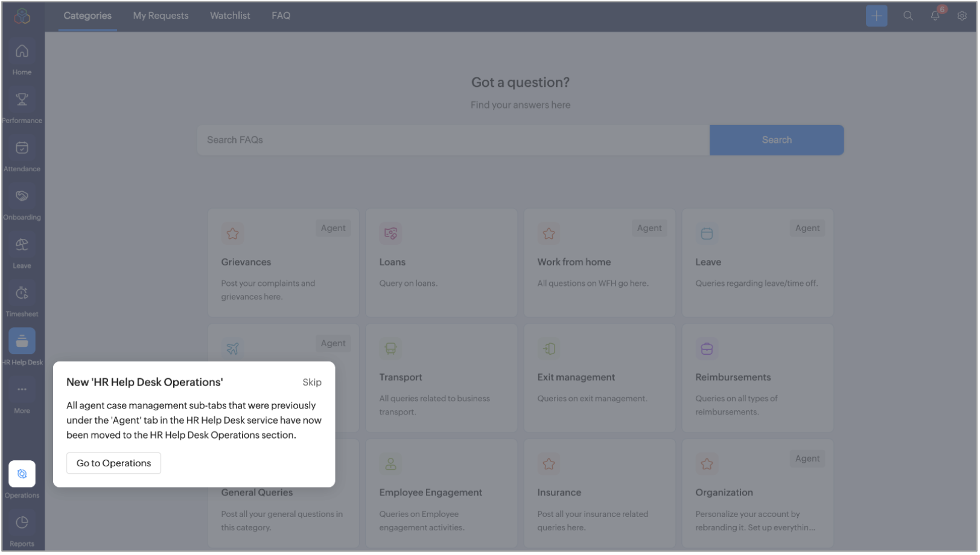980x555 pixels.
Task: Click the Search FAQs input field
Action: 453,140
